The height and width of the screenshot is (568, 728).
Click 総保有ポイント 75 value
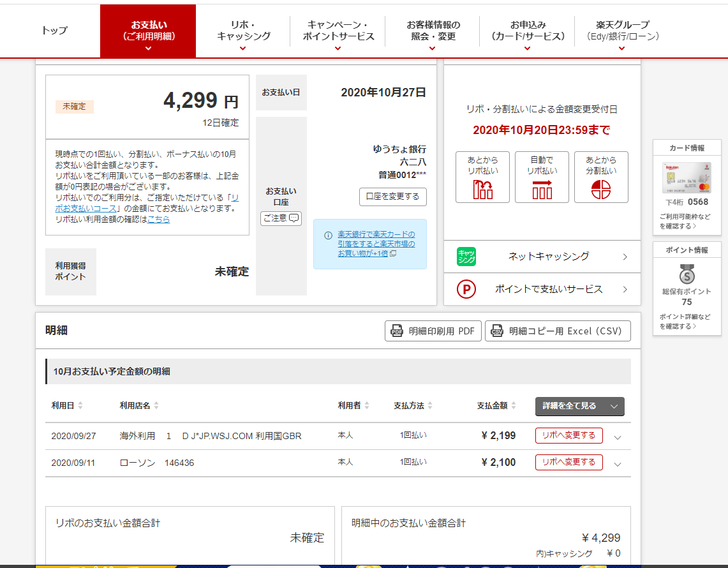[687, 303]
